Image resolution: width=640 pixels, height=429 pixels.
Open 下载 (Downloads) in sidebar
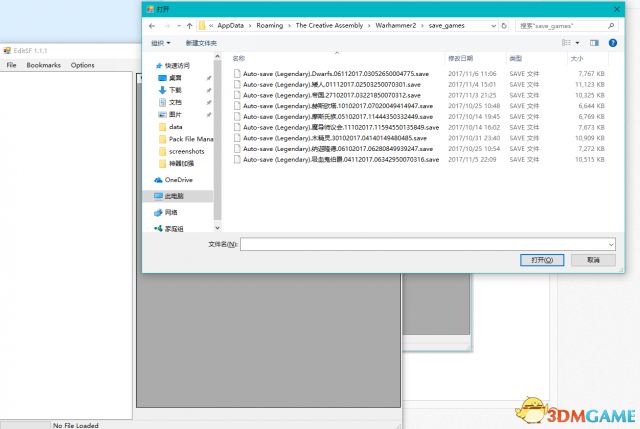click(x=175, y=90)
